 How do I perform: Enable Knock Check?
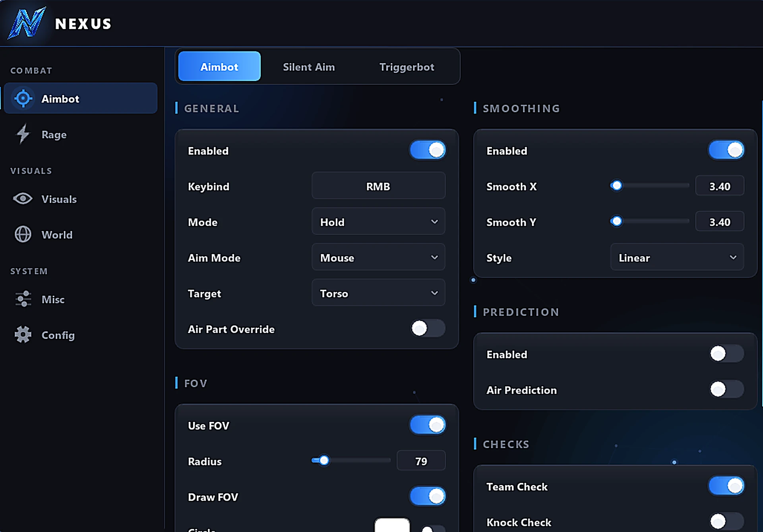[x=726, y=521]
